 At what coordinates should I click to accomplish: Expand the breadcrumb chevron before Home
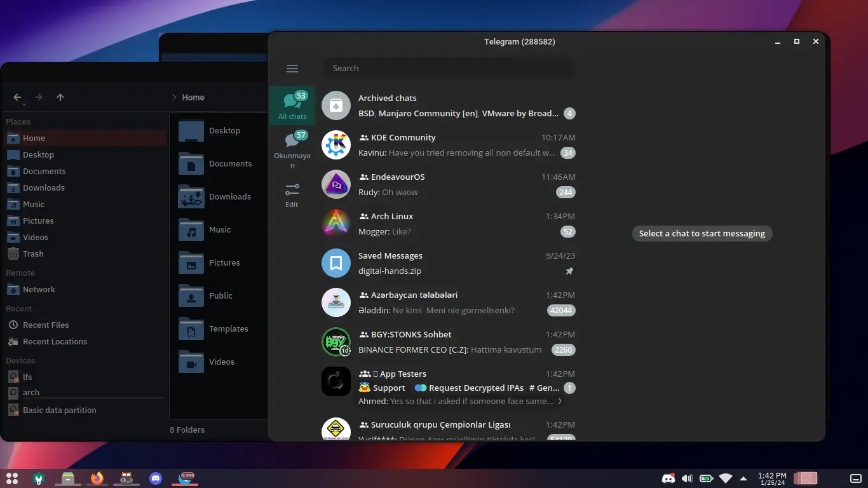coord(173,97)
